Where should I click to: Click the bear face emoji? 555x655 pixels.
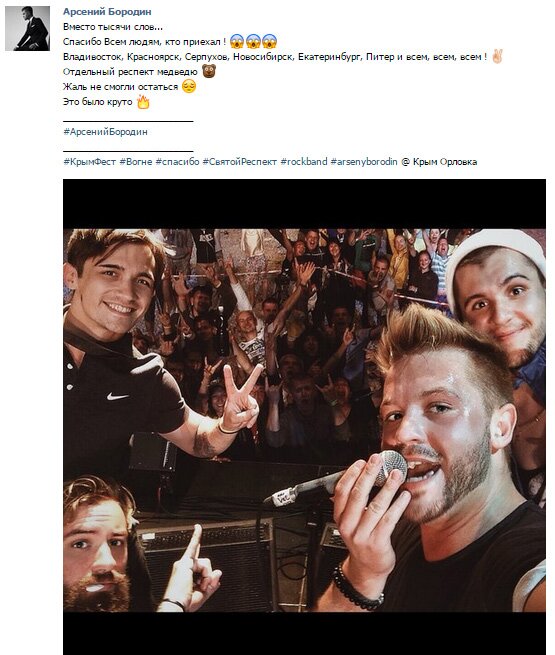click(x=209, y=71)
